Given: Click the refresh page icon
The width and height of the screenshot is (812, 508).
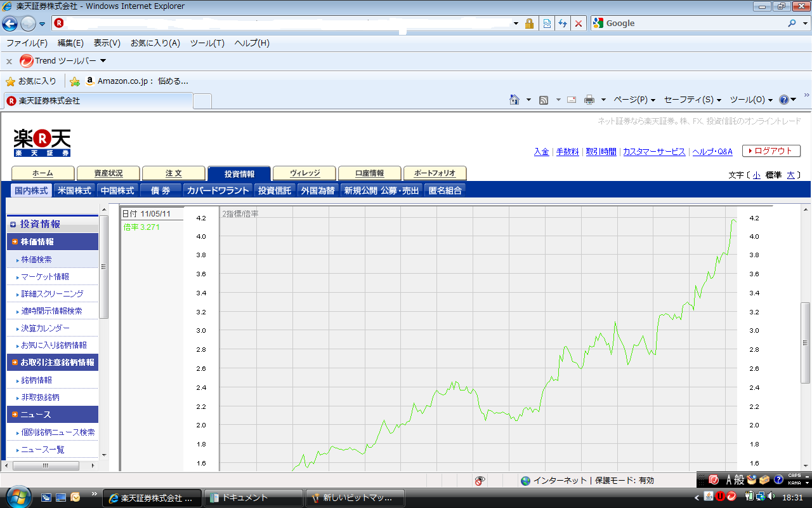Looking at the screenshot, I should pos(562,23).
